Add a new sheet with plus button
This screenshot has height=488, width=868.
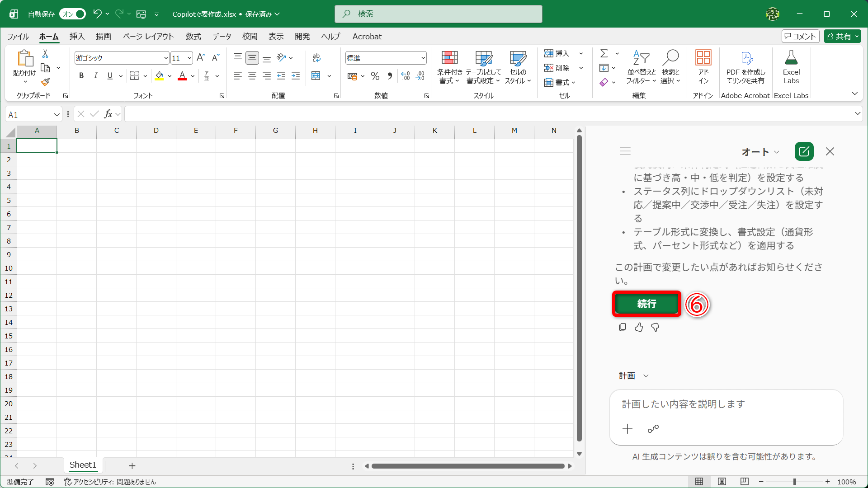coord(132,465)
